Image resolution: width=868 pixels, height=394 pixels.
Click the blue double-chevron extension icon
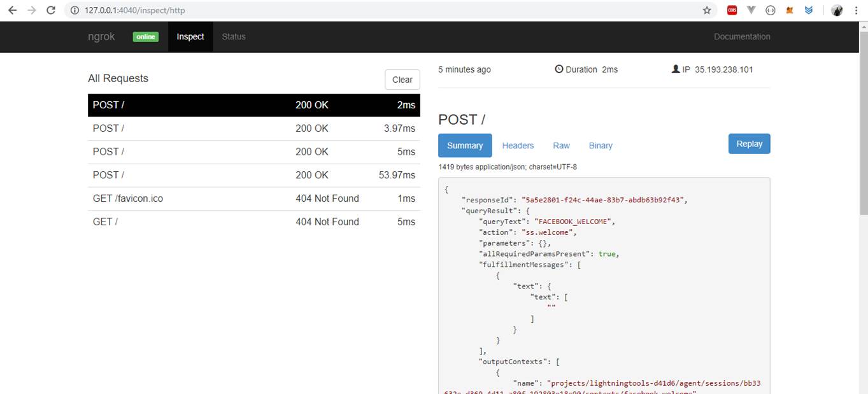[809, 10]
